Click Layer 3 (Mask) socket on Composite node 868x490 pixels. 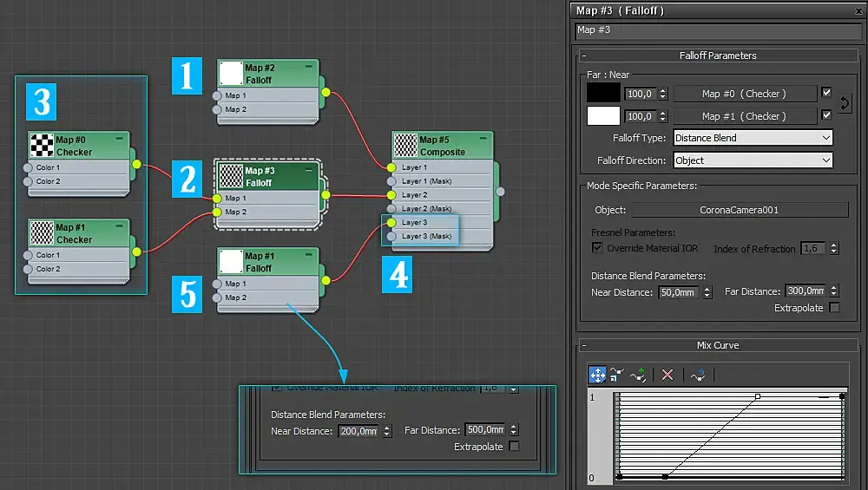pyautogui.click(x=391, y=236)
